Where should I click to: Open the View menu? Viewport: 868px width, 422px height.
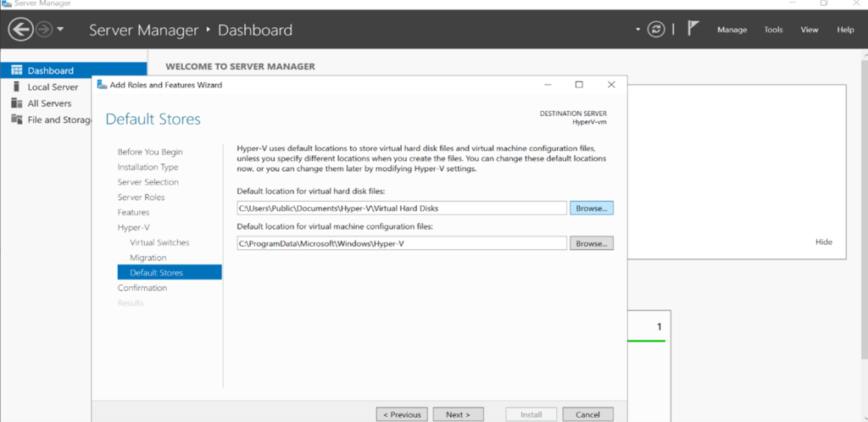(810, 30)
